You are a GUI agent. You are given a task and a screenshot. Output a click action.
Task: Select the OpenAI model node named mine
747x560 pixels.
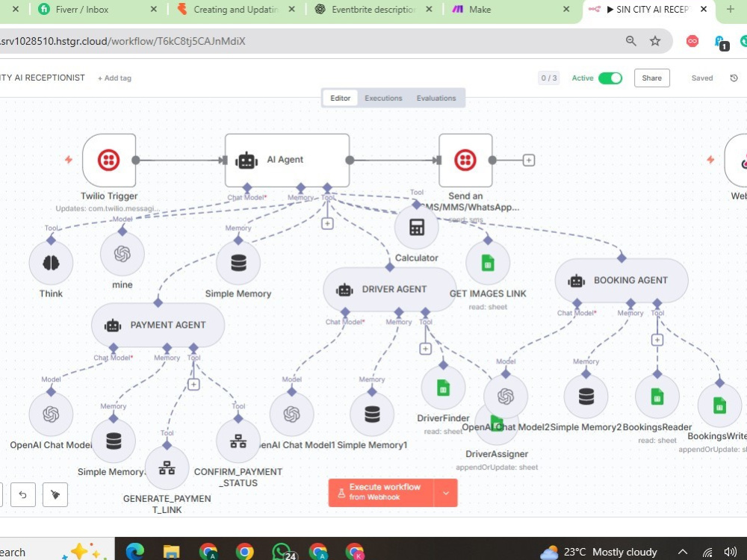122,254
